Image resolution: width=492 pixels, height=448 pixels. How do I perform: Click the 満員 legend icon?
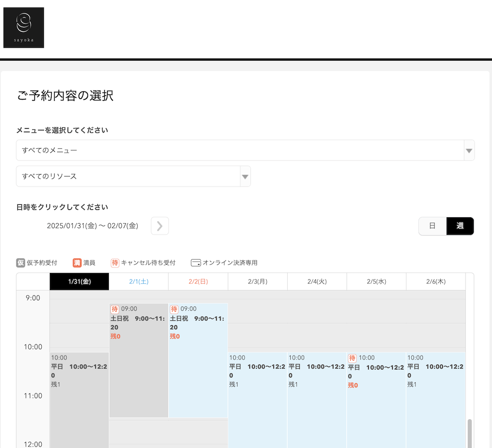[x=77, y=263]
